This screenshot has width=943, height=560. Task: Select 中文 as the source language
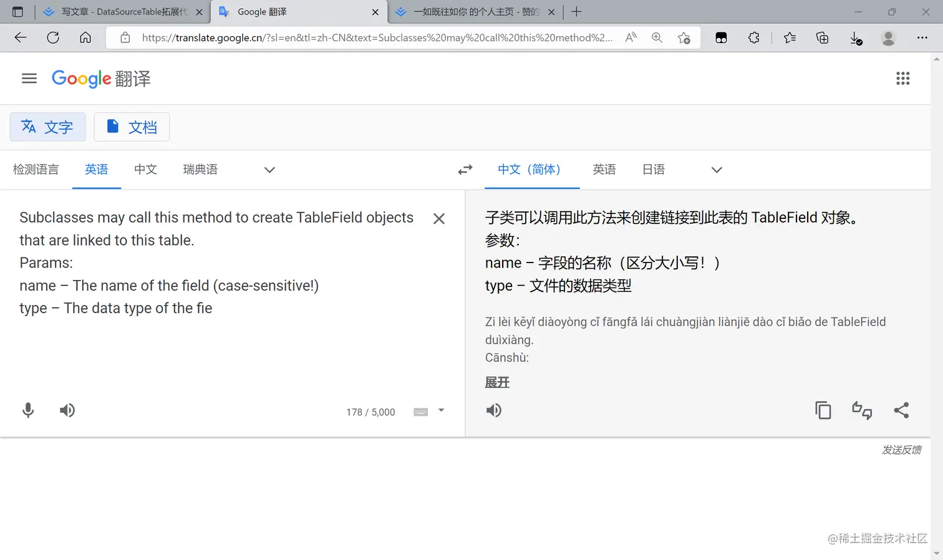click(145, 170)
